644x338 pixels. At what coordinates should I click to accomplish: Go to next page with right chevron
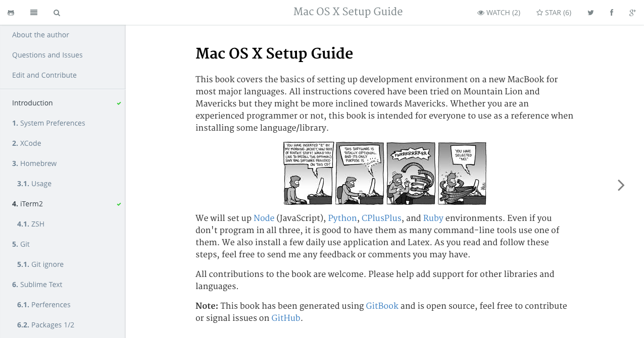tap(621, 185)
